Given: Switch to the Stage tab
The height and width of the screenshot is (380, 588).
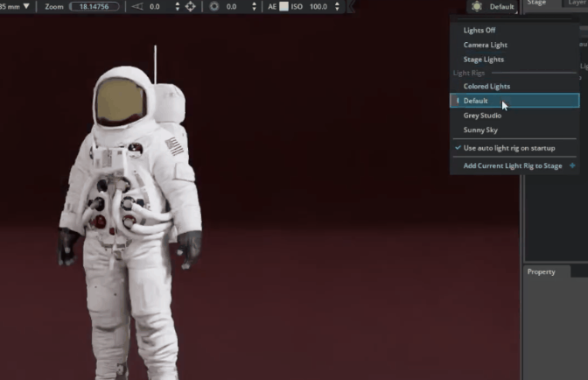Looking at the screenshot, I should coord(537,4).
